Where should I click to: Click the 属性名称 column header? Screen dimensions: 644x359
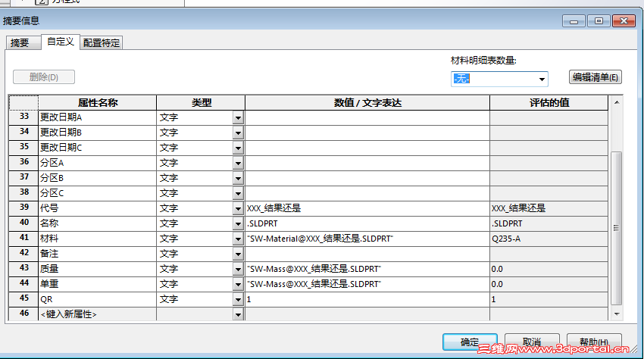coord(97,103)
